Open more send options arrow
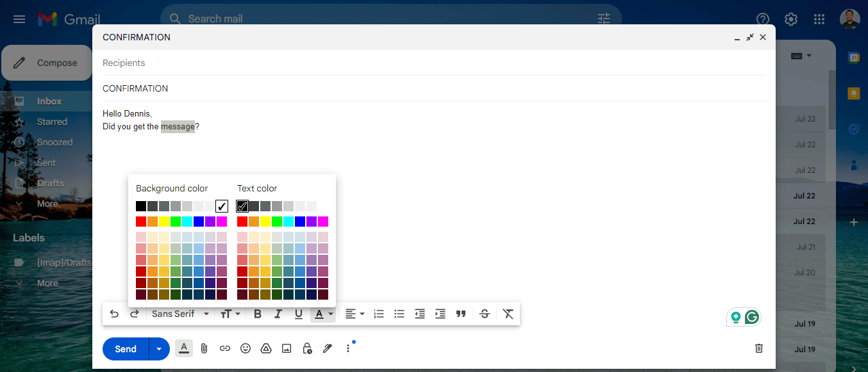 tap(160, 349)
